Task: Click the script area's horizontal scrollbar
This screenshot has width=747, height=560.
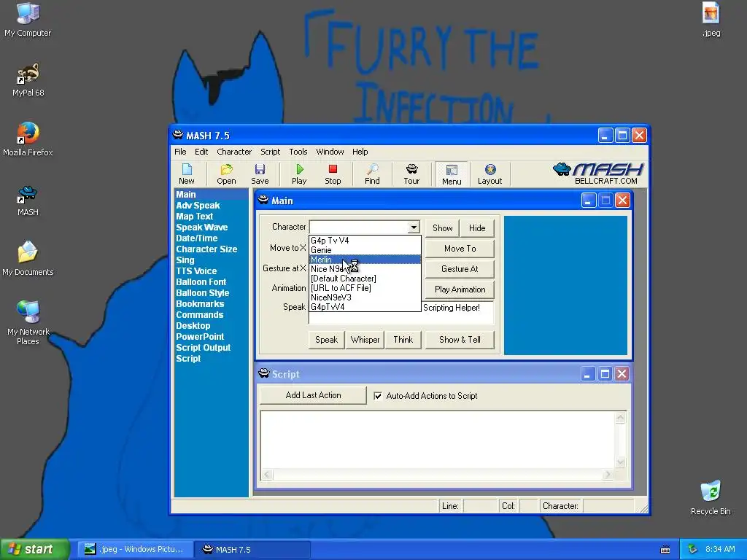Action: 438,474
